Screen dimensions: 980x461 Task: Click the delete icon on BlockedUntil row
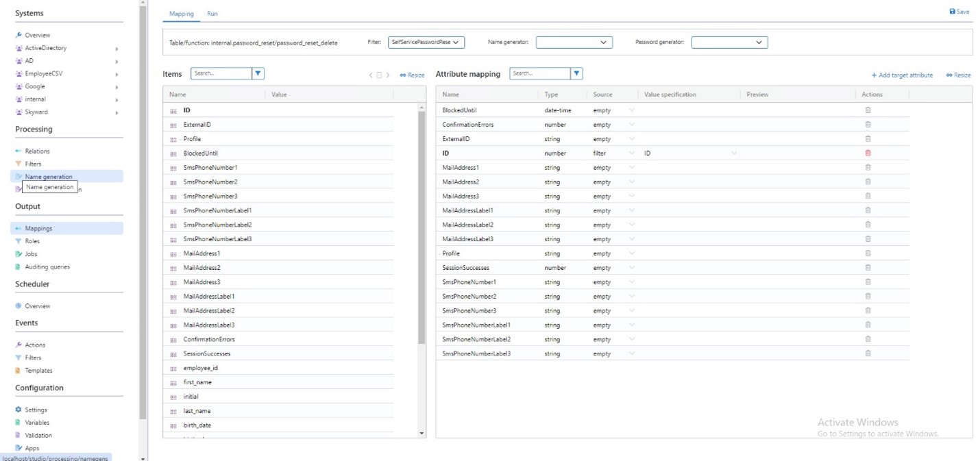pyautogui.click(x=868, y=110)
